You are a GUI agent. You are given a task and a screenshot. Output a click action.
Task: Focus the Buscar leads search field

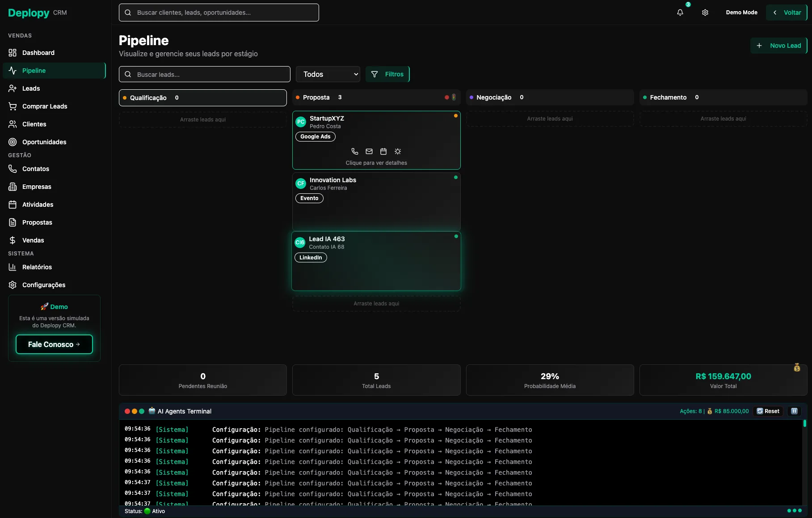click(205, 74)
